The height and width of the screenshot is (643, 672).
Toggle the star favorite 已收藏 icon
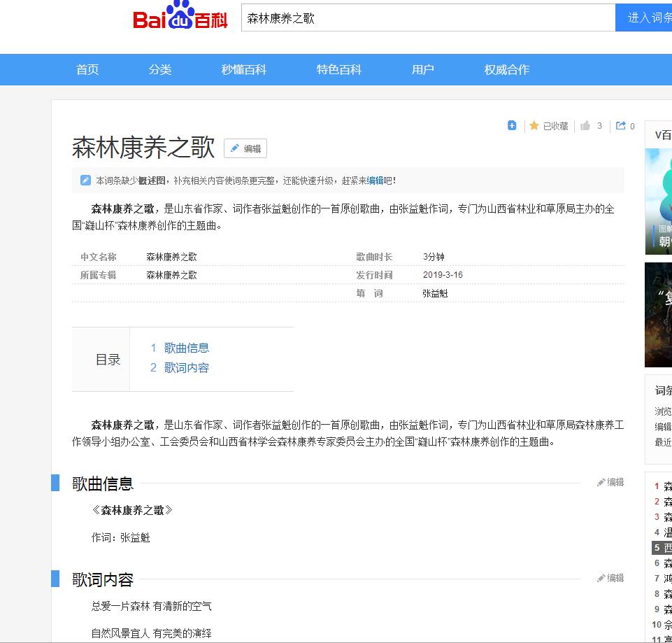pos(534,126)
